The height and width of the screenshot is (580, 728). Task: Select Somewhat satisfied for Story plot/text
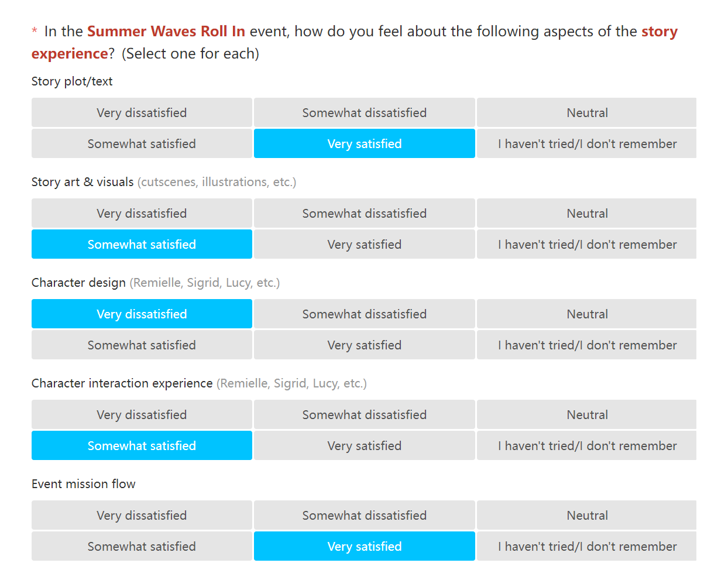[142, 143]
